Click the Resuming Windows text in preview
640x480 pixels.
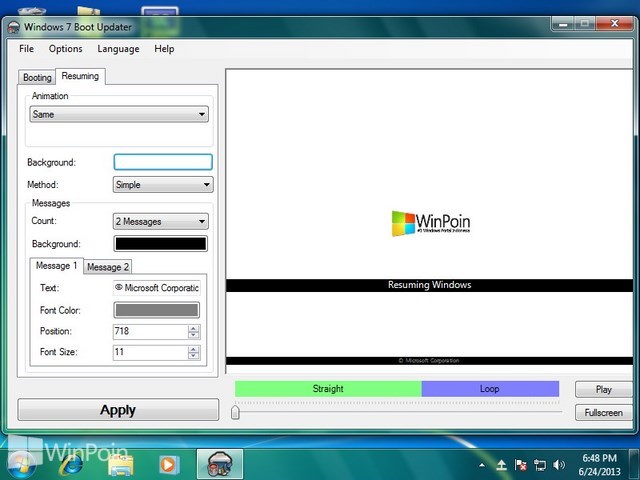pos(429,285)
